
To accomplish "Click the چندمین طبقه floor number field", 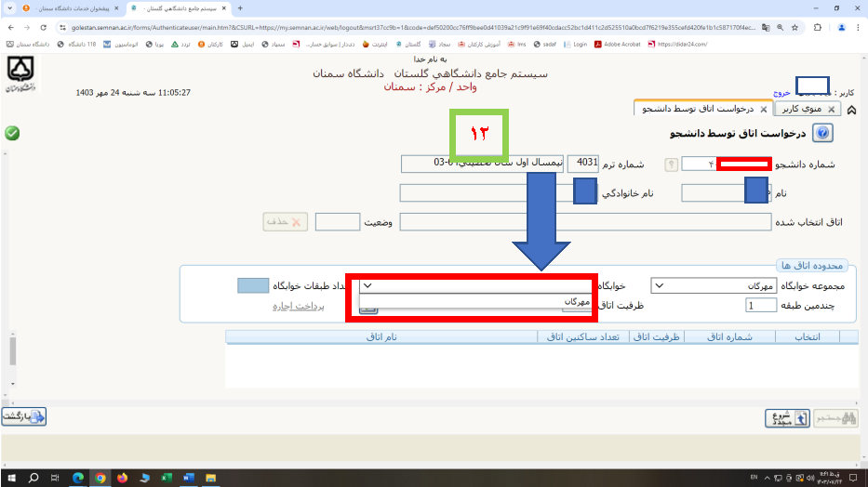I will tap(762, 305).
